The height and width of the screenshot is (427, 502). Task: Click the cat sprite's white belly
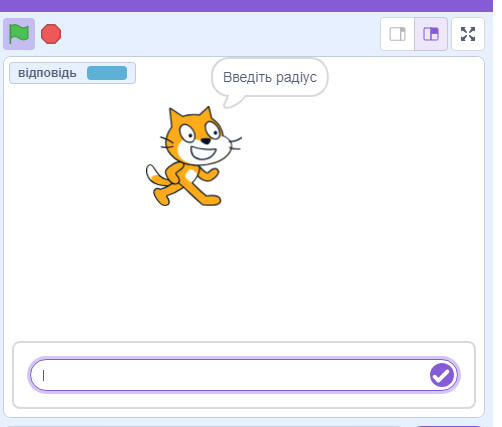pos(191,175)
